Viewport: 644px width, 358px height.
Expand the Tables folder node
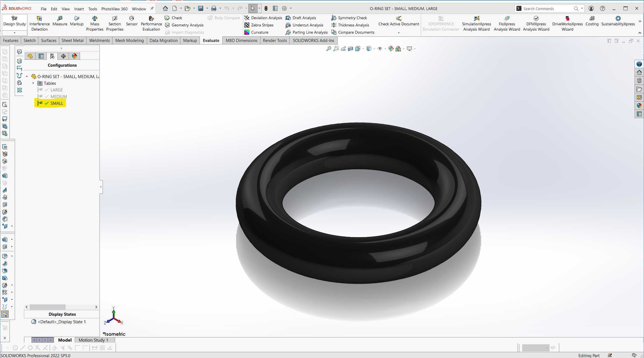[33, 83]
